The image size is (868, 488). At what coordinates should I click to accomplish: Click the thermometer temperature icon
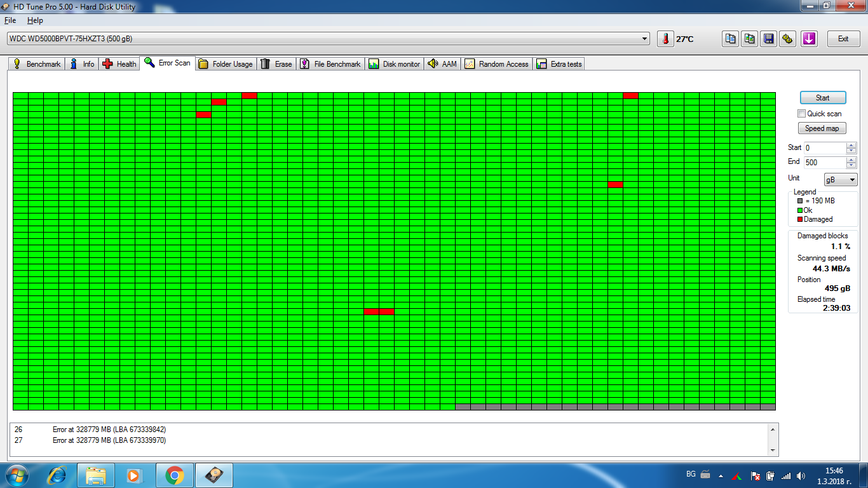665,39
